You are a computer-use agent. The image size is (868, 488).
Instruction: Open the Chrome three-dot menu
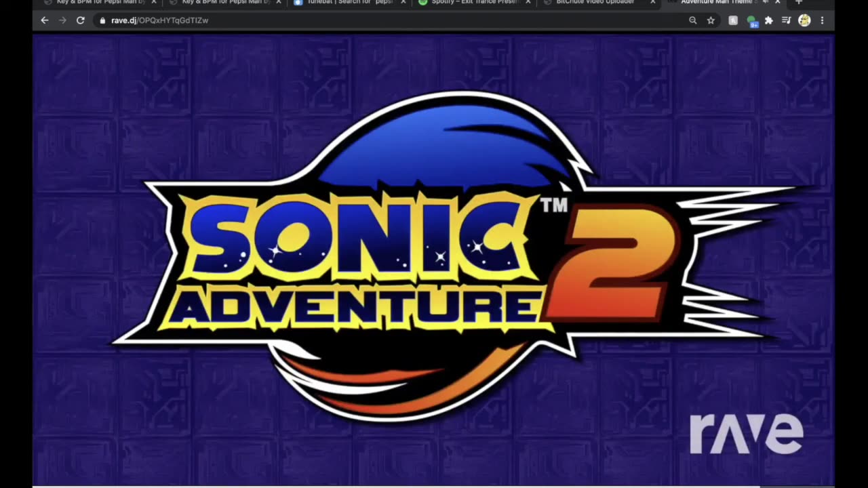click(822, 20)
